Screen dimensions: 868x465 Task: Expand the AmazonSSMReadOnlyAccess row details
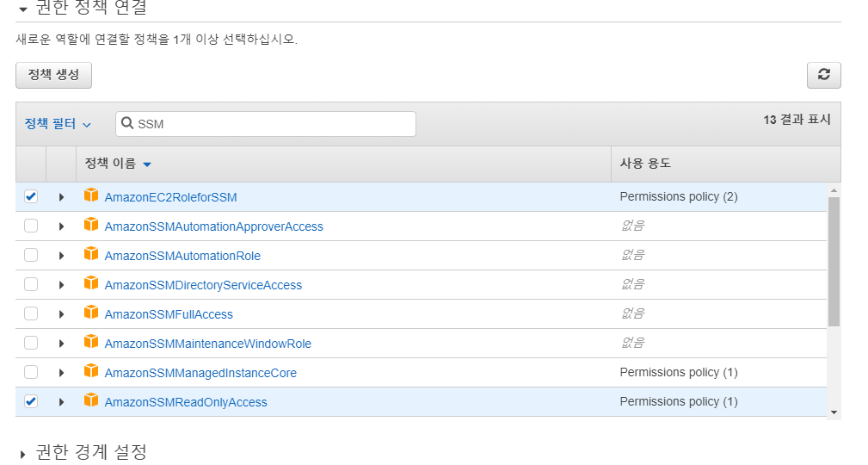pyautogui.click(x=61, y=402)
